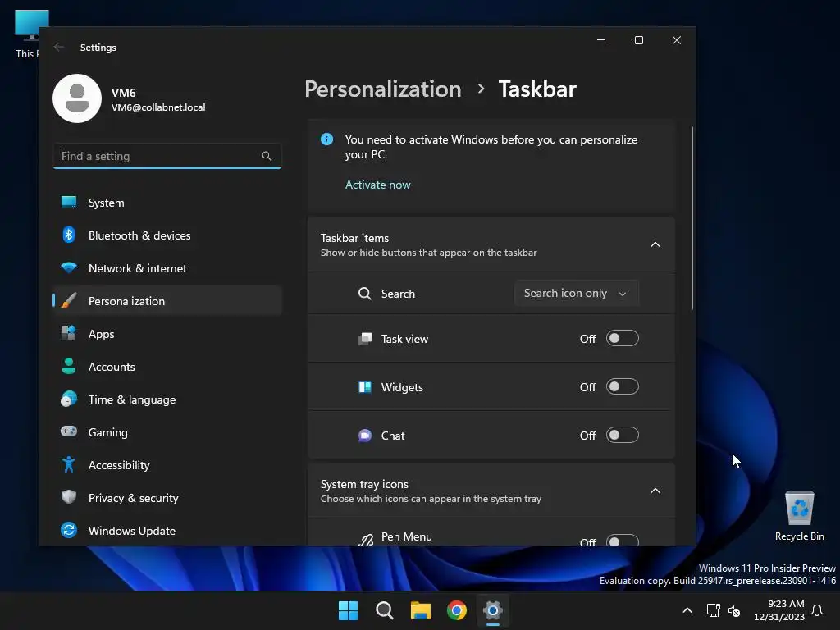Open the Search icon only dropdown
This screenshot has width=840, height=630.
coord(577,293)
